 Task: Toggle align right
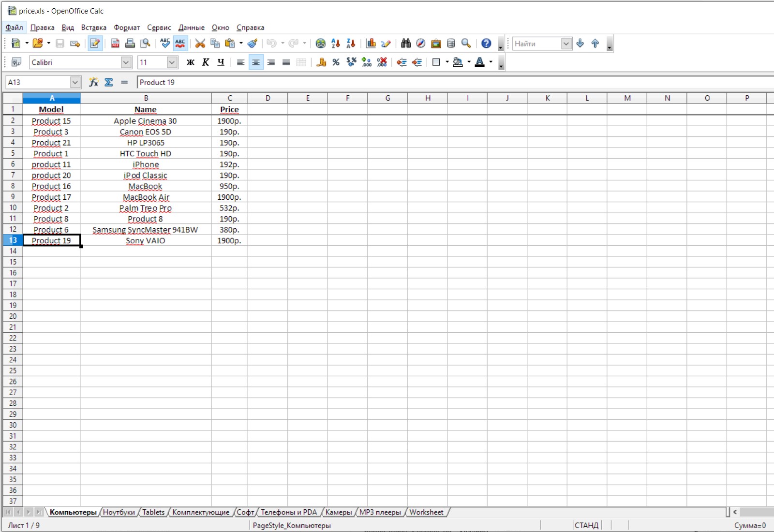271,62
